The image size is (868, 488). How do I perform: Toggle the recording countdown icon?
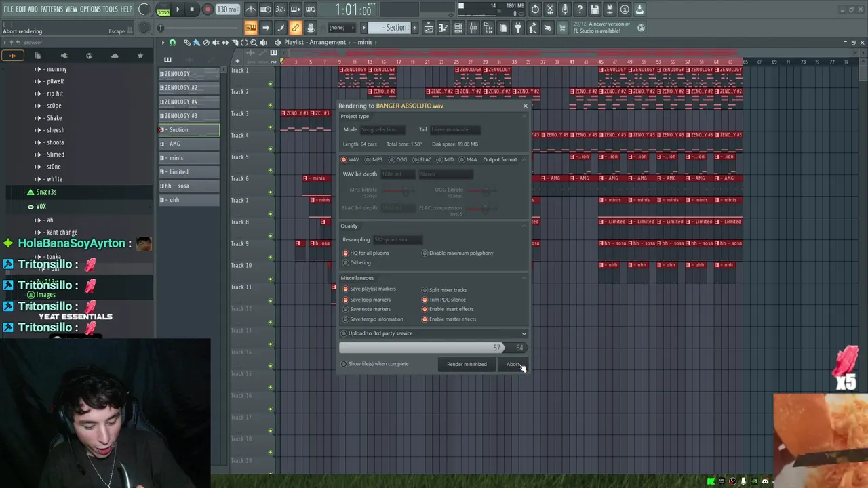(280, 9)
